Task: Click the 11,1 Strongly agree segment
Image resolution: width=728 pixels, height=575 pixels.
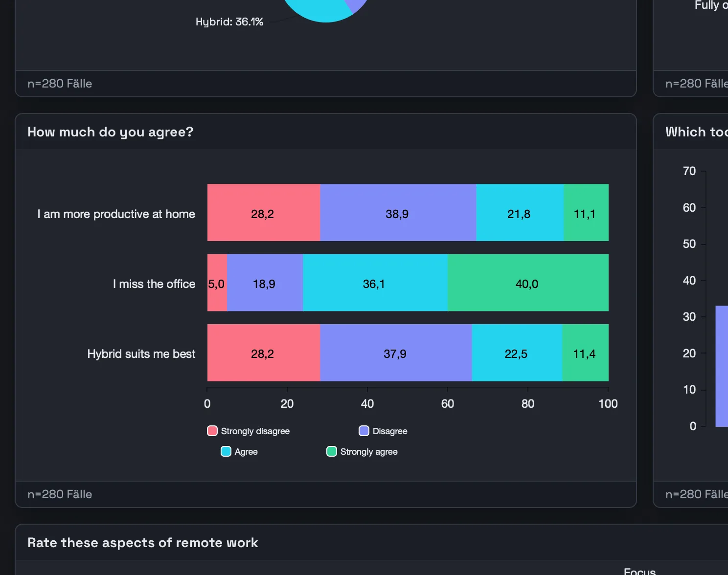Action: 586,213
